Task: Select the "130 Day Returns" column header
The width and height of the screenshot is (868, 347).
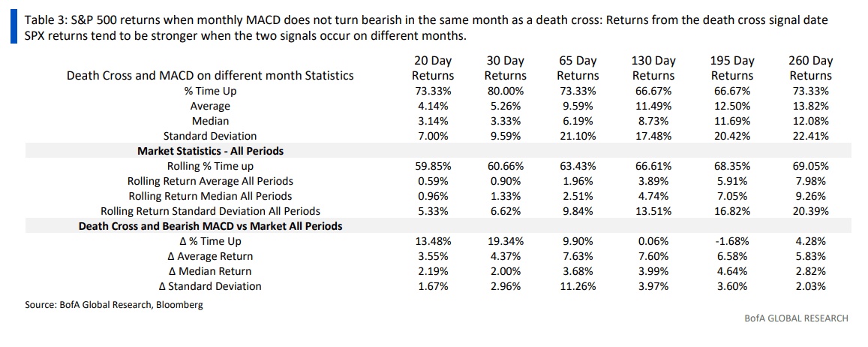Action: 652,68
